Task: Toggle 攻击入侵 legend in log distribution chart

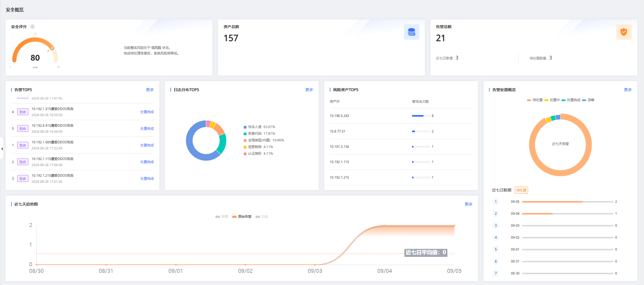Action: [259, 127]
